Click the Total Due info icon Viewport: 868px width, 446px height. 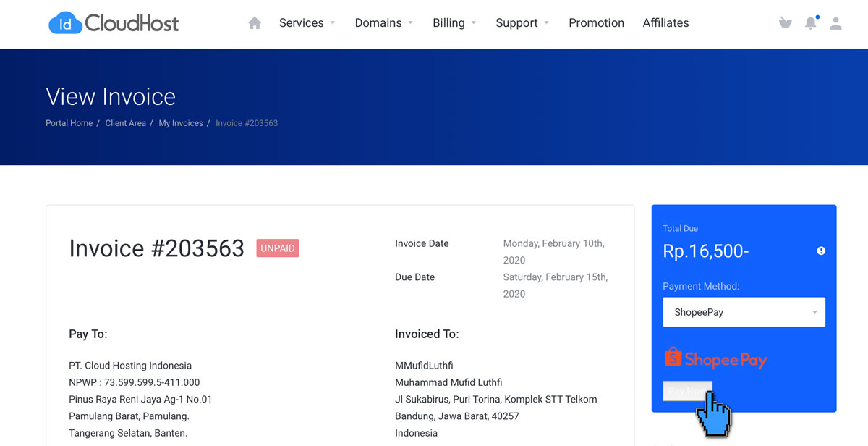tap(821, 251)
